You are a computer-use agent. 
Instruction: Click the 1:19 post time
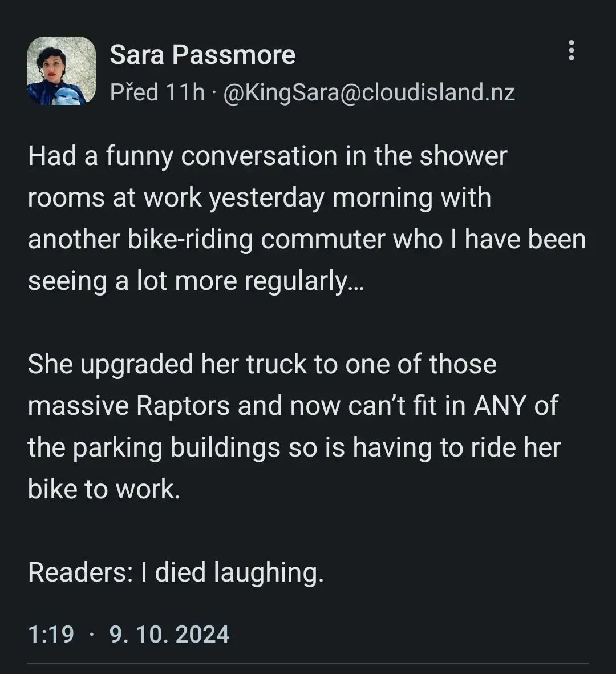51,634
